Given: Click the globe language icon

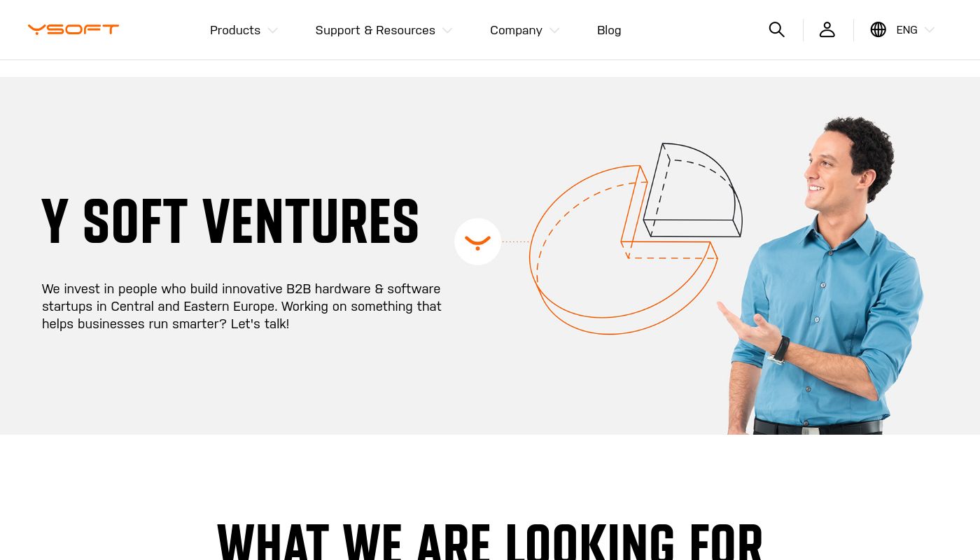Looking at the screenshot, I should click(x=878, y=29).
